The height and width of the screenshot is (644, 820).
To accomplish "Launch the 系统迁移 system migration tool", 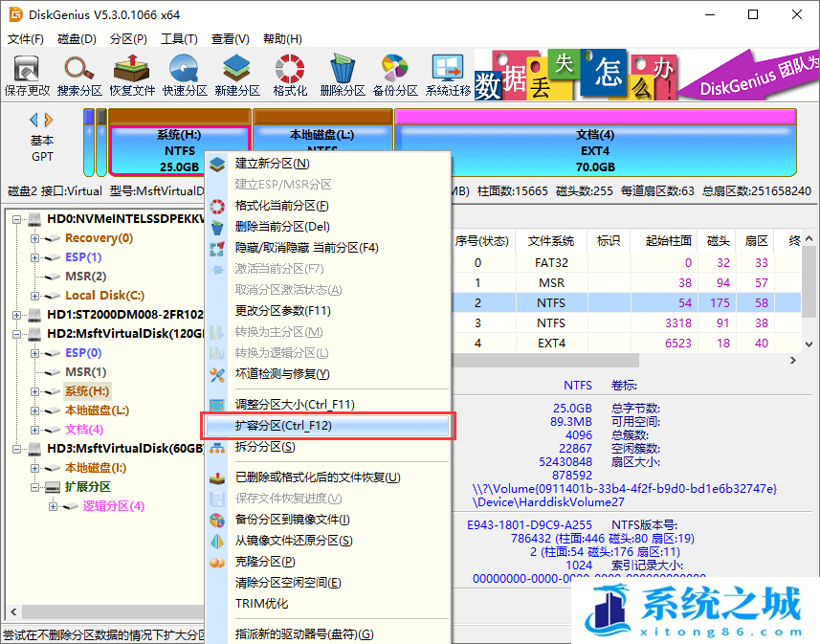I will pyautogui.click(x=448, y=75).
